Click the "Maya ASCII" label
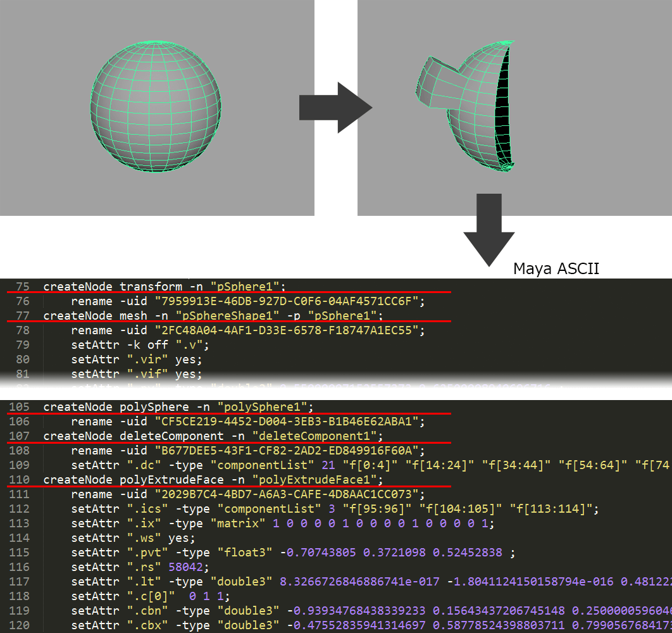Image resolution: width=672 pixels, height=633 pixels. (556, 269)
